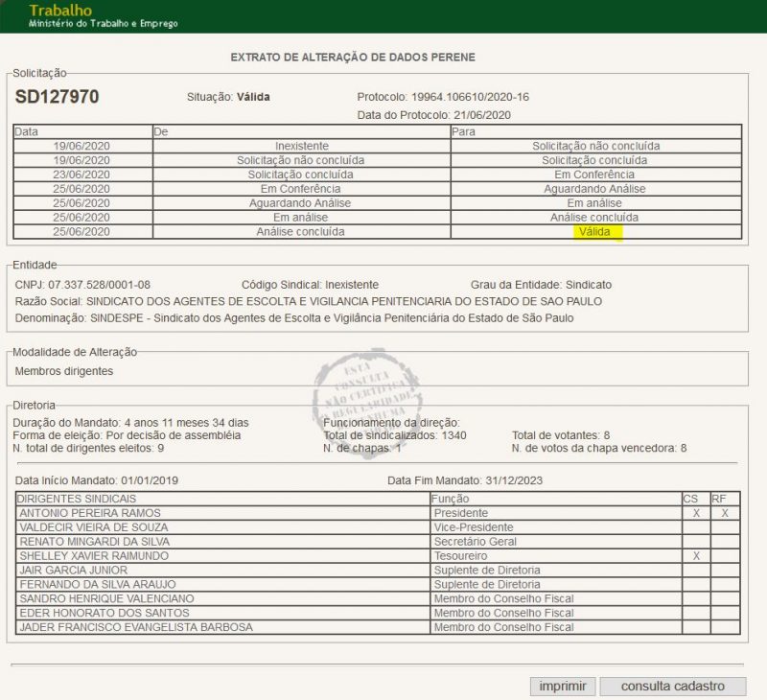Click JADER FRANCISCO EVANGELISTA BARBOSA name
Screen dimensions: 767x700
click(136, 627)
